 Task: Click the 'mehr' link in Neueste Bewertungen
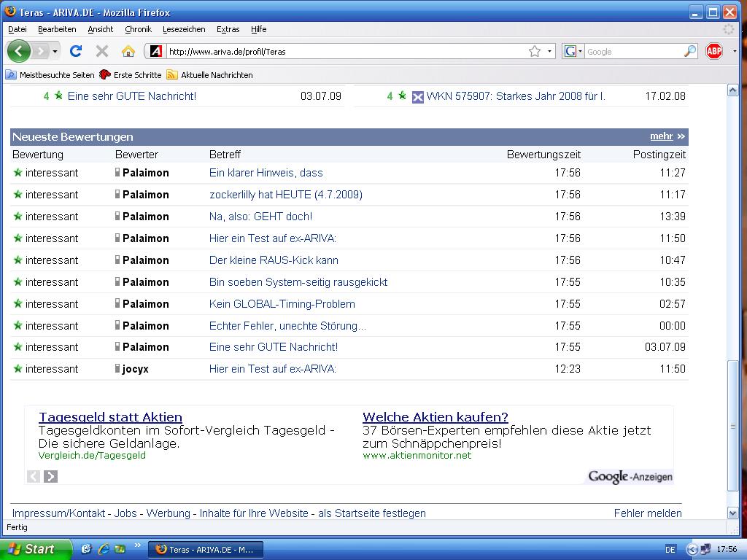coord(662,136)
